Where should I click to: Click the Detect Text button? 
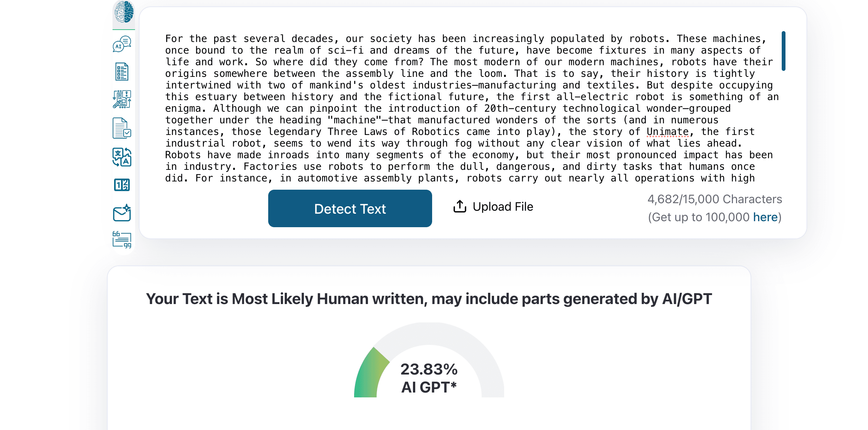point(350,208)
